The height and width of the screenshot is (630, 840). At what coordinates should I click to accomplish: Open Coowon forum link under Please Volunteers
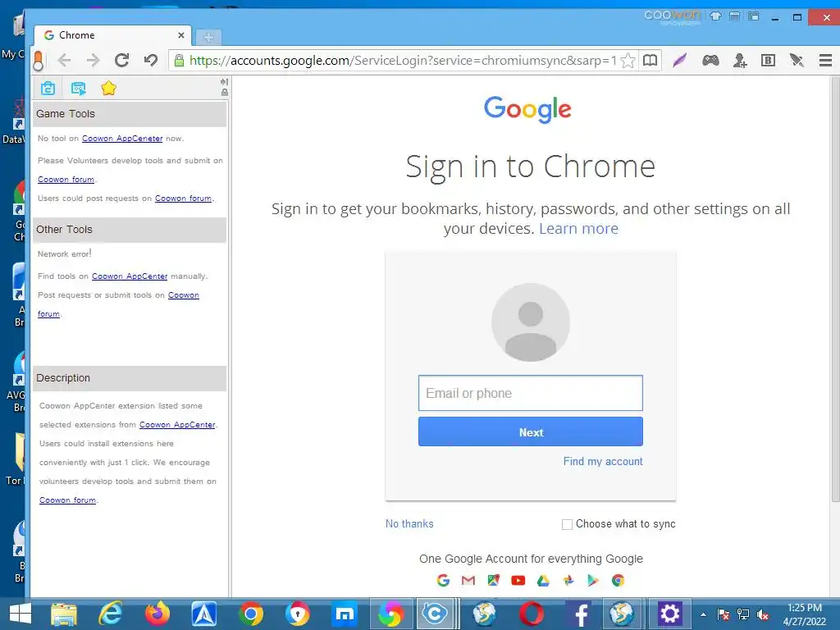[66, 180]
